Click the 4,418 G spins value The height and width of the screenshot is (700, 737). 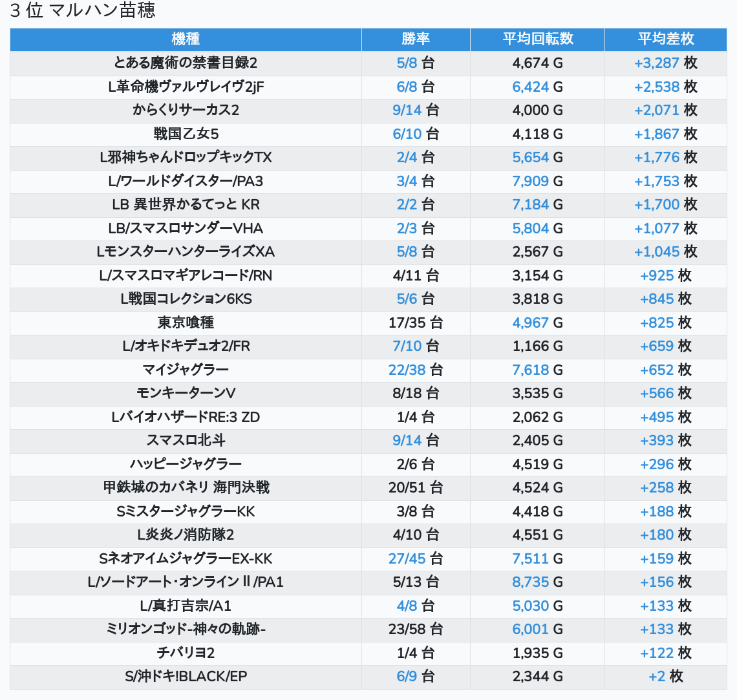(x=538, y=512)
